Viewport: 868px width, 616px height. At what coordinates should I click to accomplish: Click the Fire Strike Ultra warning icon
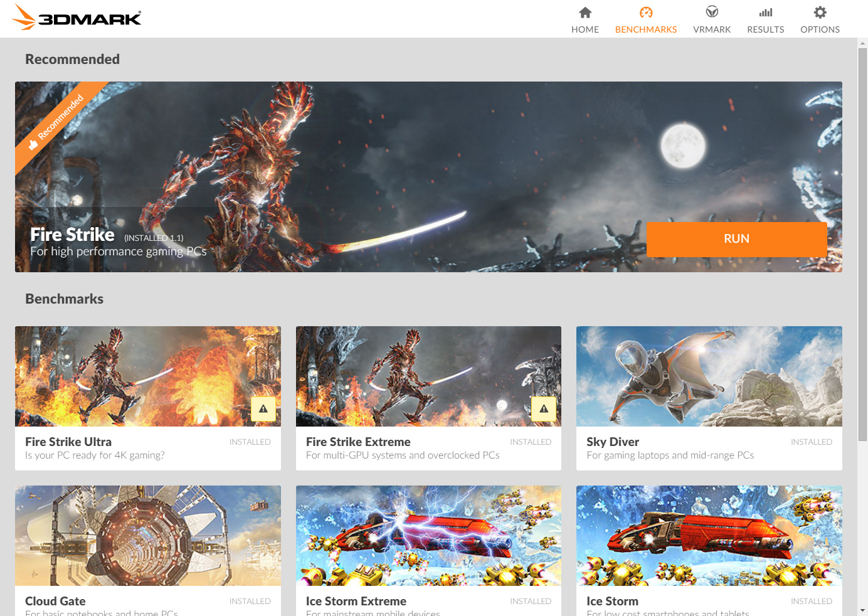[263, 409]
